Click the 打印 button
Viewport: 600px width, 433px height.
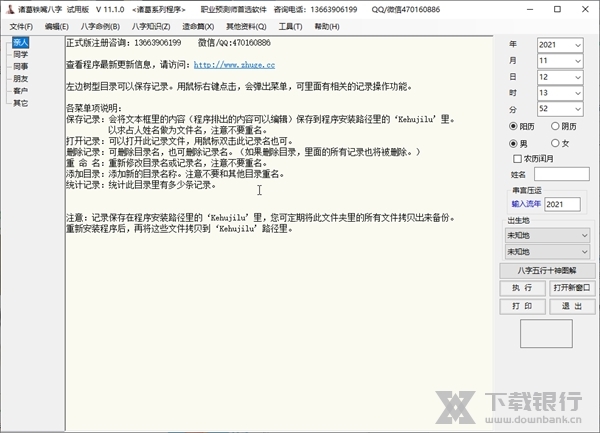(522, 306)
